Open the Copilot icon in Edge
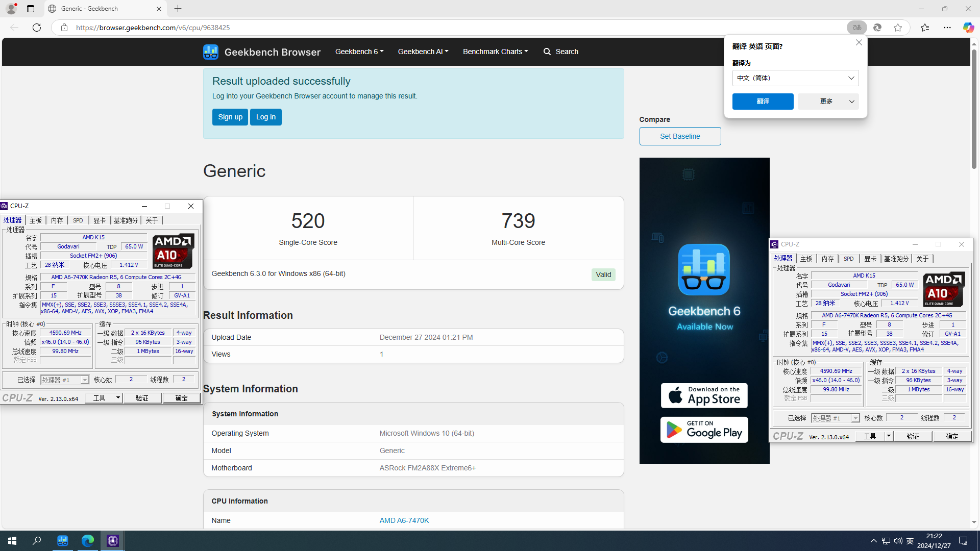 [x=968, y=28]
